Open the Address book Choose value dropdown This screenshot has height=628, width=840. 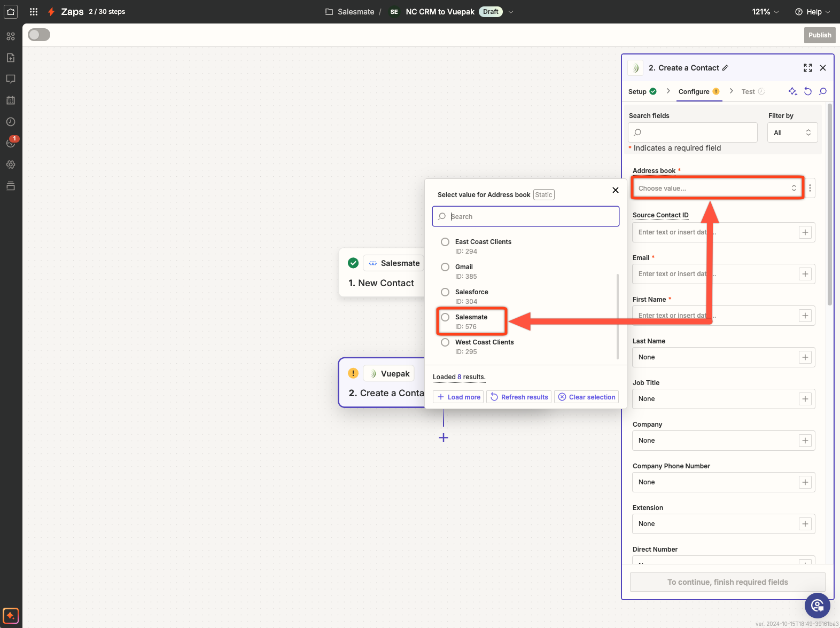[717, 188]
